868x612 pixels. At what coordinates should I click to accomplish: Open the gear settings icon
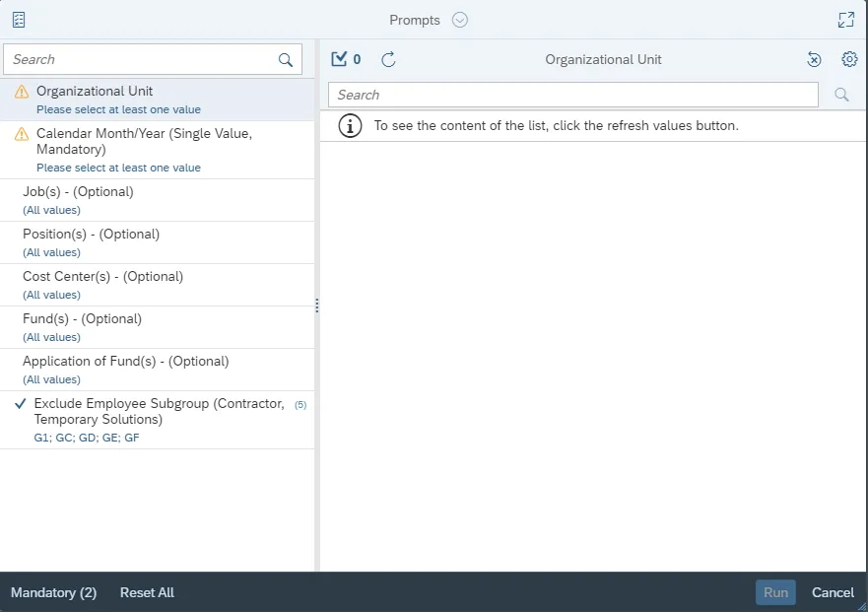tap(849, 60)
